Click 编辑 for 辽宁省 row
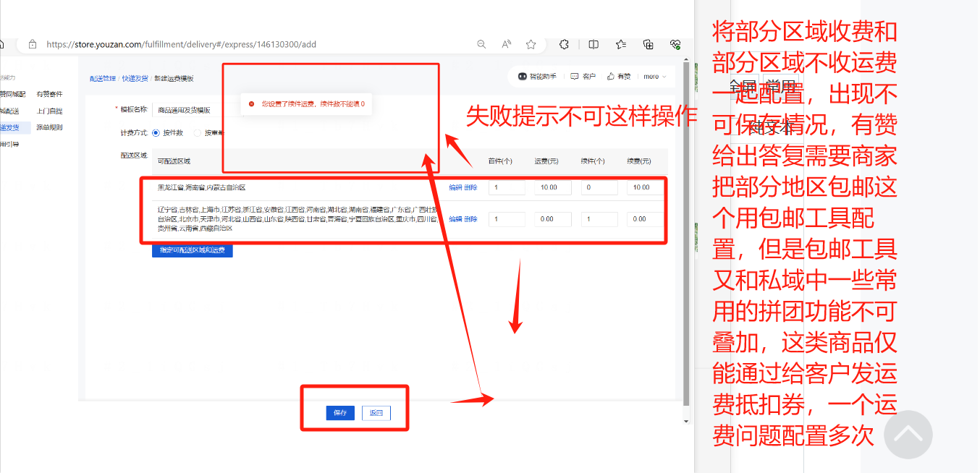 click(455, 218)
